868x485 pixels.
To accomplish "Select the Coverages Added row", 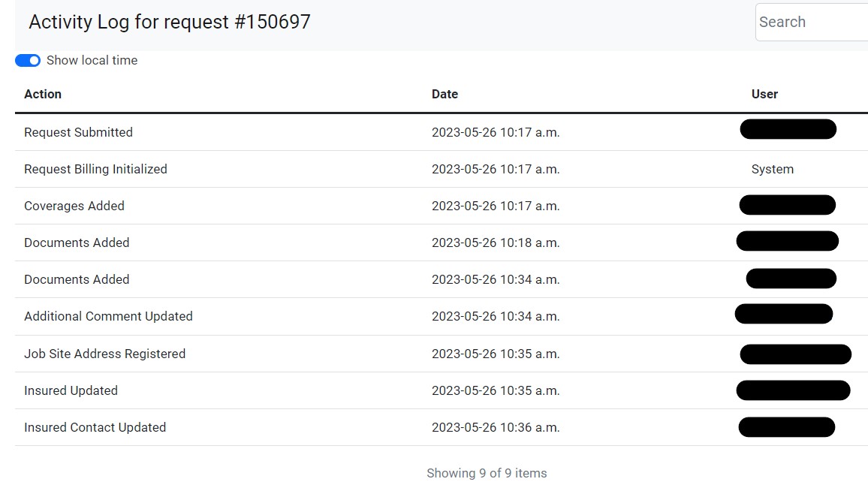I will pyautogui.click(x=442, y=206).
